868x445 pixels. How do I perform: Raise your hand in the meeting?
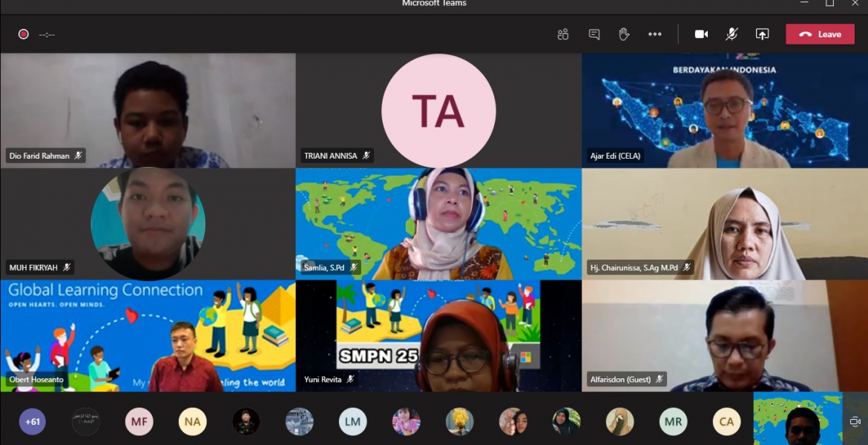(624, 34)
